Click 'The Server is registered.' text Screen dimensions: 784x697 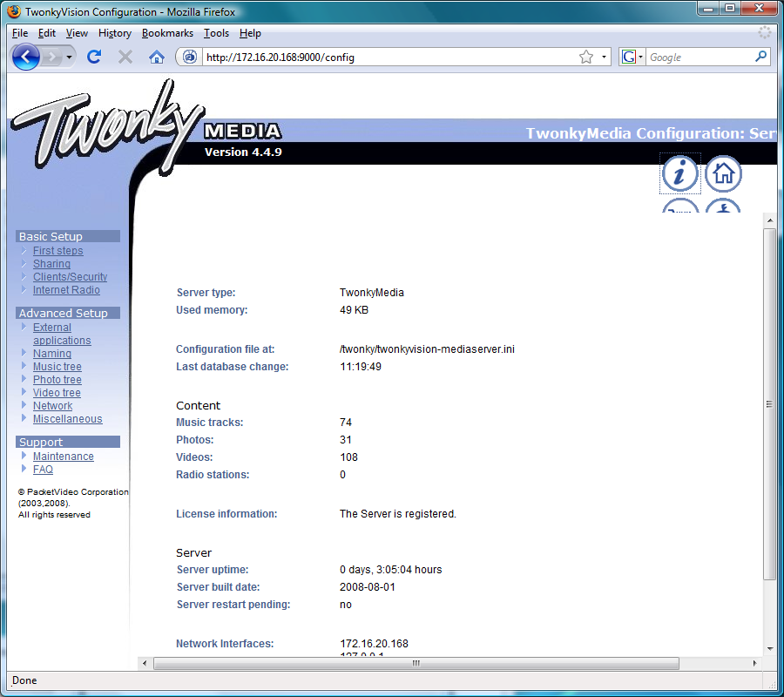pyautogui.click(x=397, y=513)
